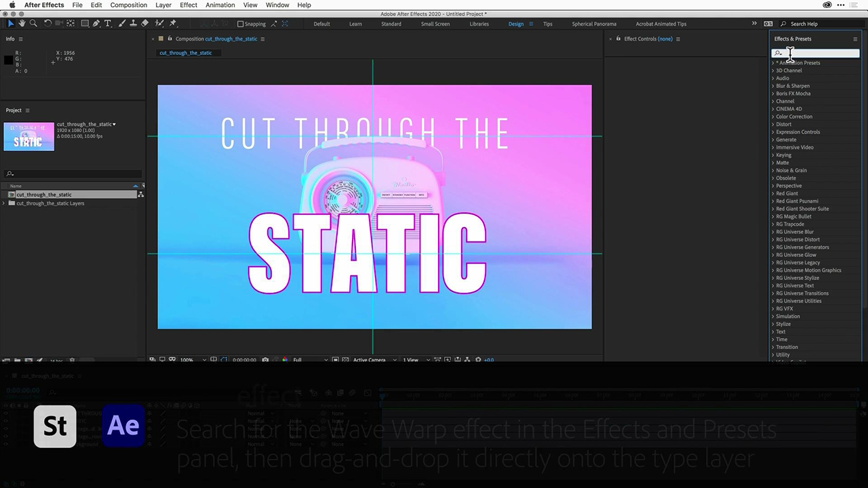Switch to the Small Screen workspace
The image size is (868, 488).
point(435,24)
